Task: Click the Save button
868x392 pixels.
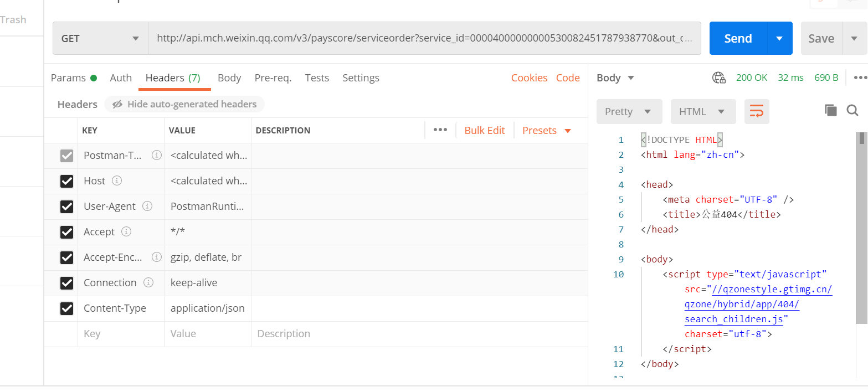Action: tap(821, 38)
